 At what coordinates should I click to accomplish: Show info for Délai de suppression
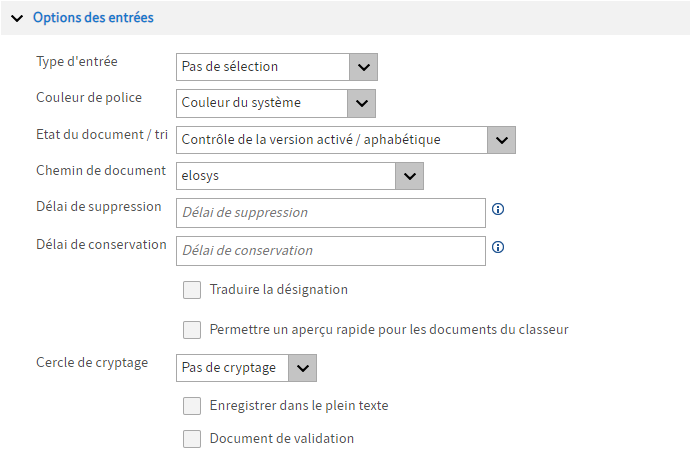pos(498,209)
